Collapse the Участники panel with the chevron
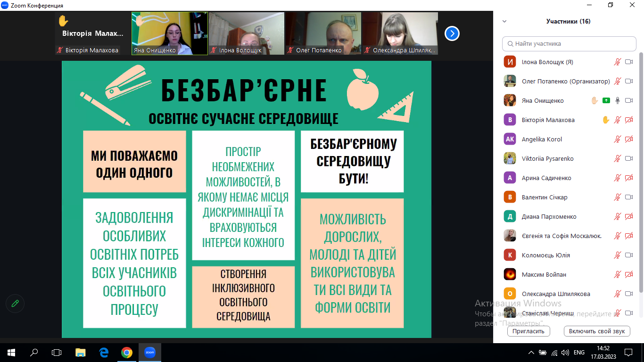The width and height of the screenshot is (644, 362). tap(504, 21)
